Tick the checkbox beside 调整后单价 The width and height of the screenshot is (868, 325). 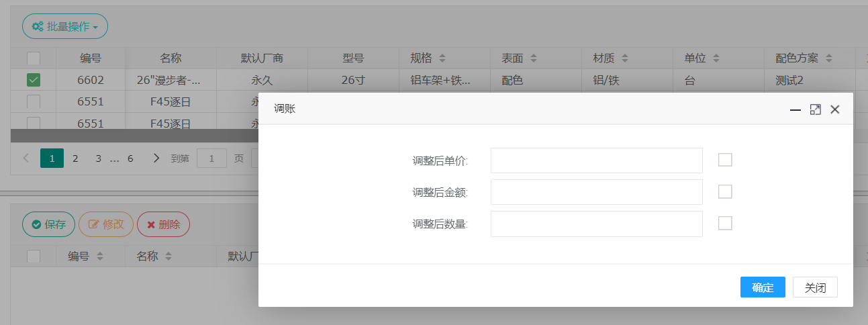[725, 160]
